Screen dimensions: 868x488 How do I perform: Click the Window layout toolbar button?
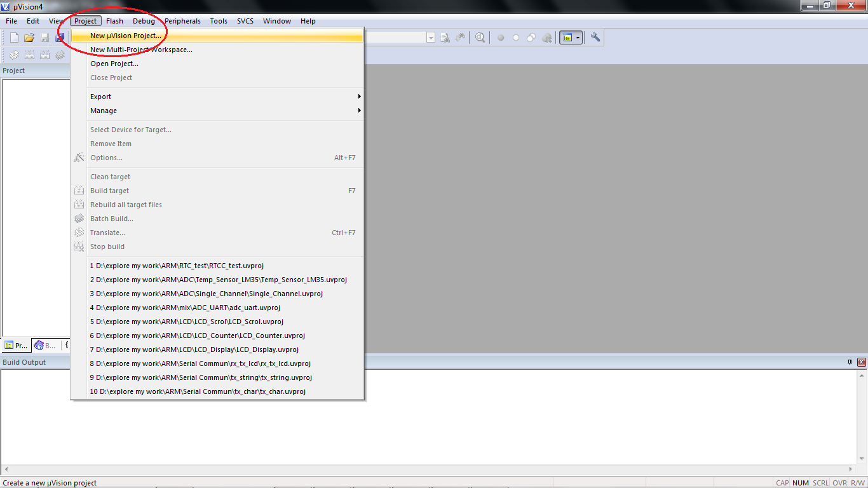coord(567,37)
